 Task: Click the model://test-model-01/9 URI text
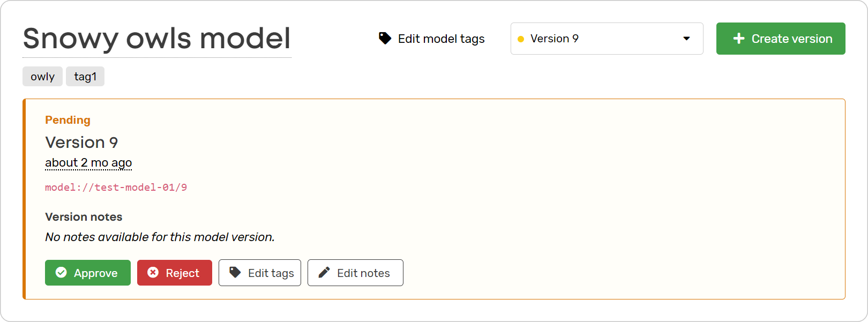tap(116, 187)
